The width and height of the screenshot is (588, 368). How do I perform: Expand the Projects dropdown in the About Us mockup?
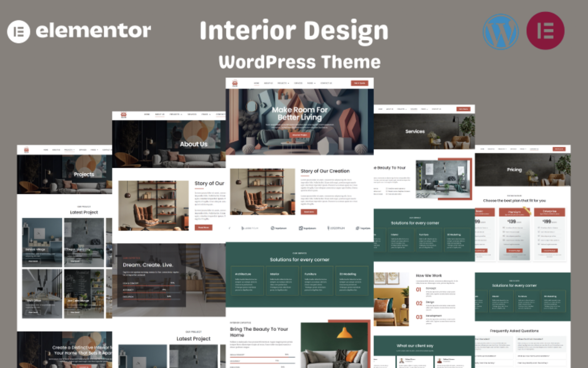[x=176, y=114]
